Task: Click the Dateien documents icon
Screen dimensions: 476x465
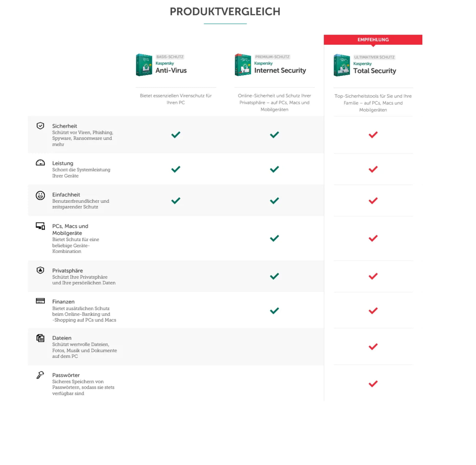Action: (40, 338)
